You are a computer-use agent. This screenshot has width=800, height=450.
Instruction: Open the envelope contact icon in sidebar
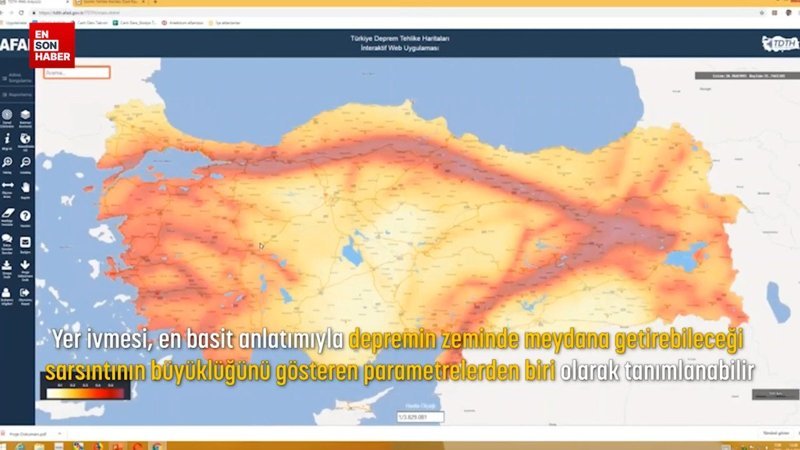pos(26,240)
